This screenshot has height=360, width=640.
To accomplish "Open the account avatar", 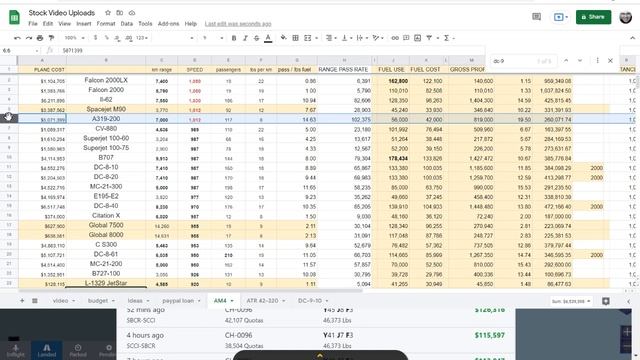I will (x=626, y=17).
